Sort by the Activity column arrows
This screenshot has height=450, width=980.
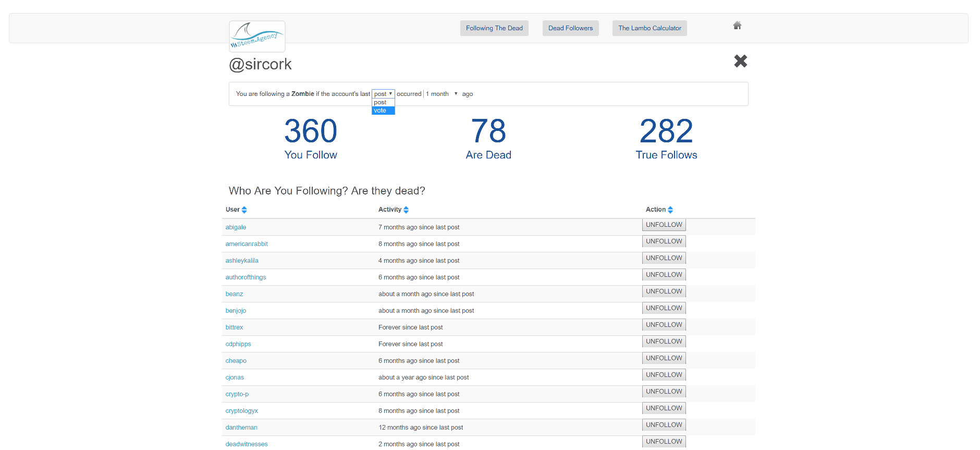(406, 210)
